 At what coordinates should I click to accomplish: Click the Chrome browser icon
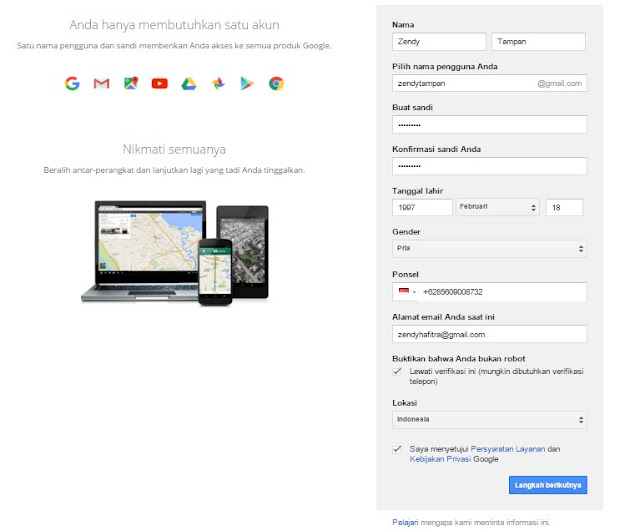(x=276, y=83)
